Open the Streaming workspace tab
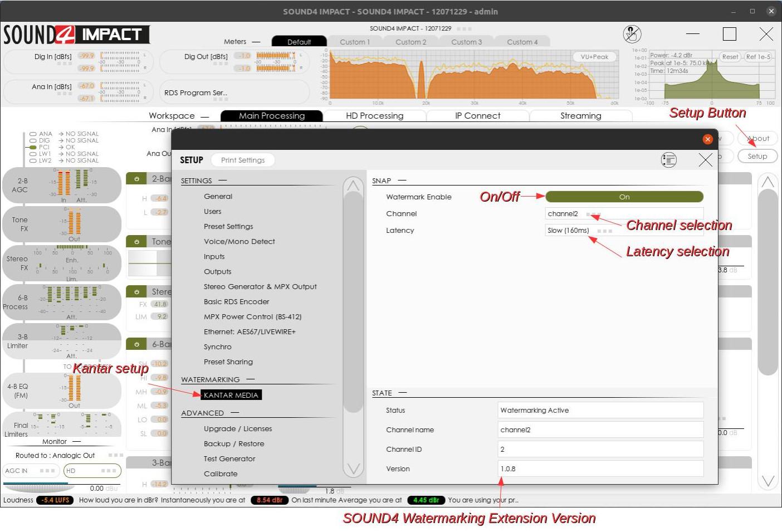The height and width of the screenshot is (532, 782). [580, 116]
